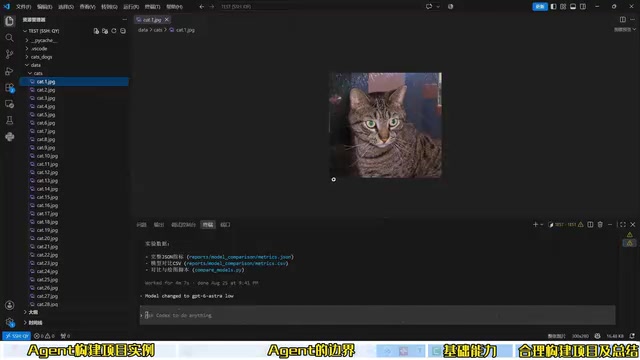Image resolution: width=640 pixels, height=360 pixels.
Task: Open the Accounts menu
Action: [9, 305]
